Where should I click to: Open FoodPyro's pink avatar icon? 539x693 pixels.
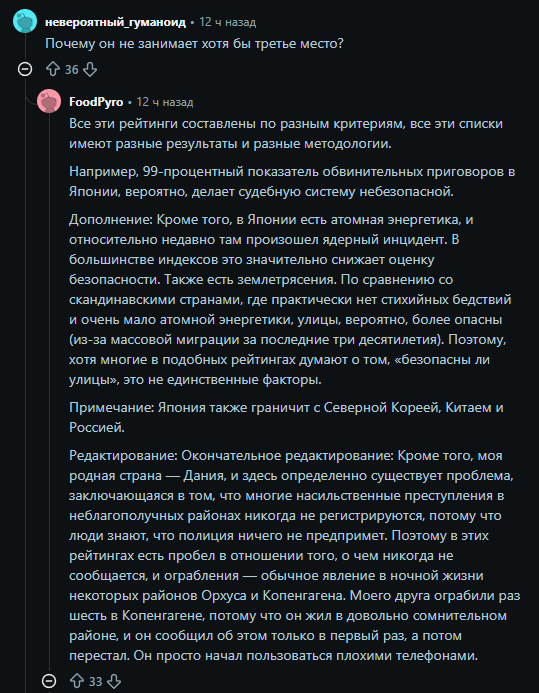49,101
